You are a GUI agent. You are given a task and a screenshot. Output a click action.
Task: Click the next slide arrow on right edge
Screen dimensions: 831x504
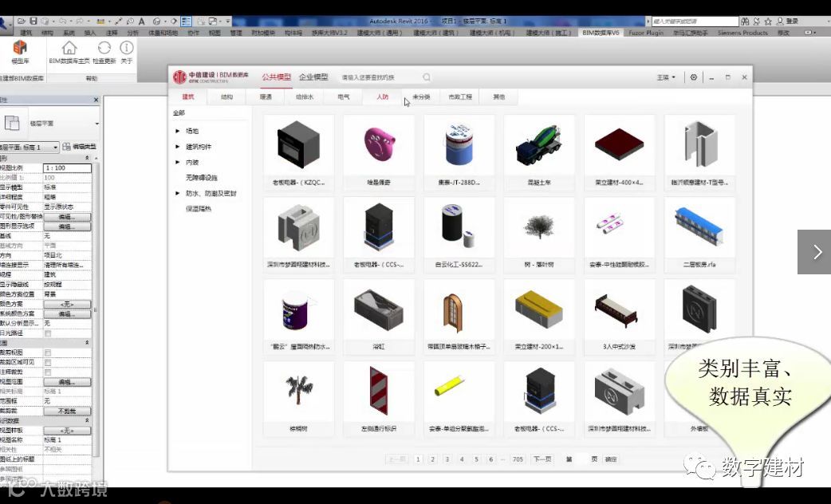(x=817, y=252)
